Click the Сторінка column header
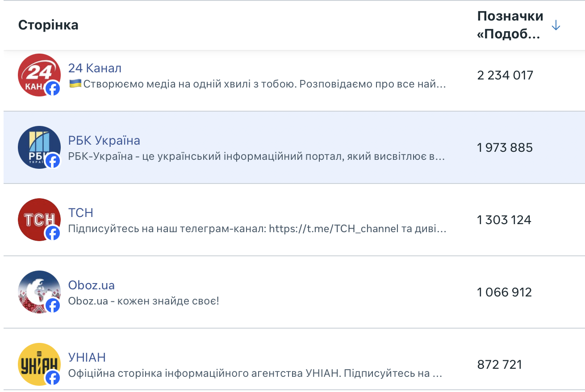The height and width of the screenshot is (392, 585). (48, 25)
